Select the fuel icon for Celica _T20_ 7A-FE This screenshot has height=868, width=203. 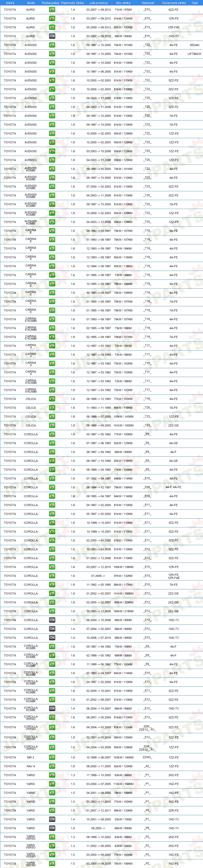coord(52,408)
